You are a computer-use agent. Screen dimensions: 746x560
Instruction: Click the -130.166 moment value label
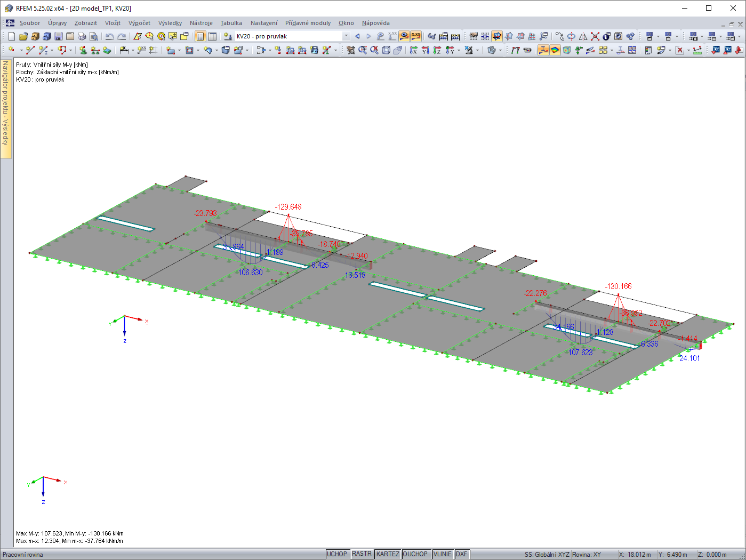tap(618, 286)
